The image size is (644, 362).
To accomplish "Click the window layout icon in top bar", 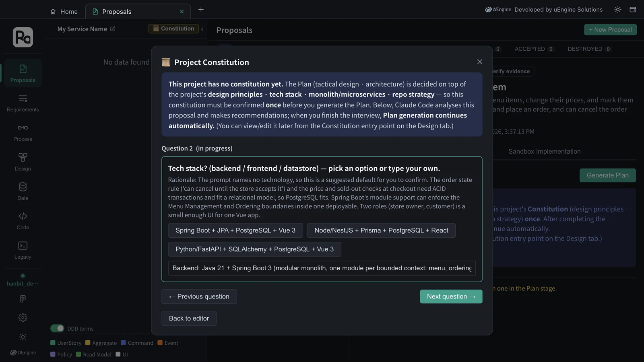I will pyautogui.click(x=633, y=10).
